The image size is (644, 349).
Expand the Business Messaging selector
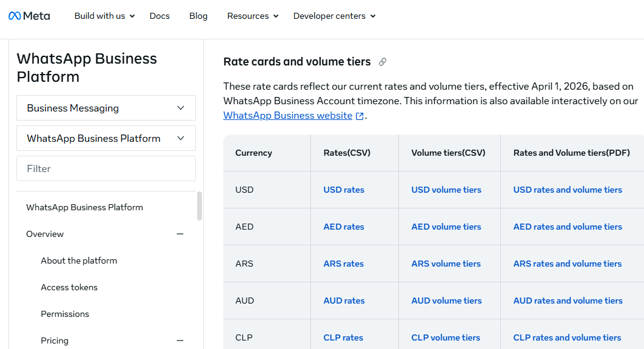[106, 108]
